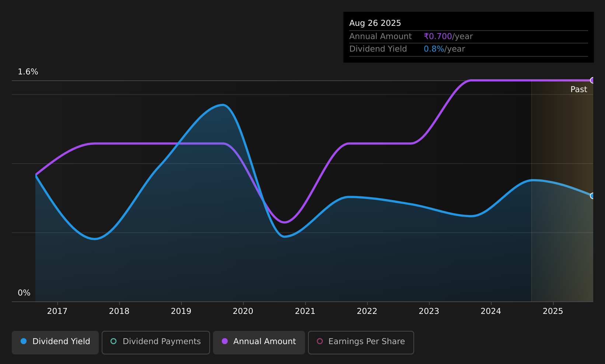The width and height of the screenshot is (605, 364).
Task: Click the 2017 x-axis label
Action: (57, 311)
